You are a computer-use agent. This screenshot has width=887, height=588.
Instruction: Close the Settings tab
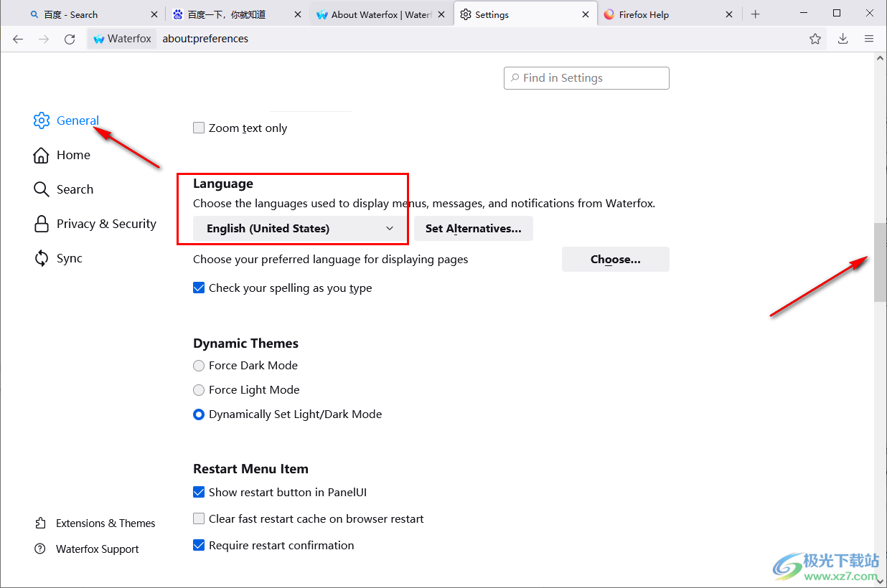[x=586, y=14]
